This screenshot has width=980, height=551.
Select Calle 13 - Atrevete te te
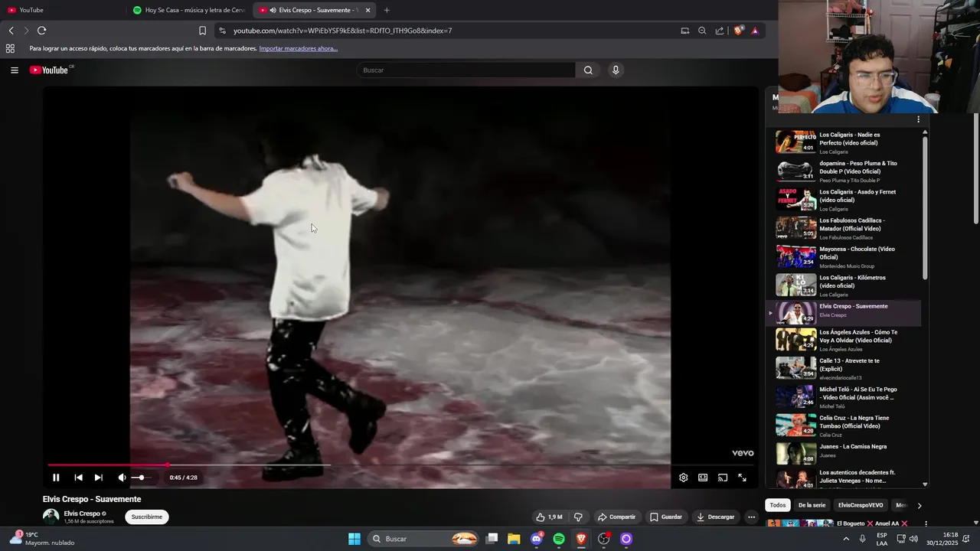[x=844, y=368]
